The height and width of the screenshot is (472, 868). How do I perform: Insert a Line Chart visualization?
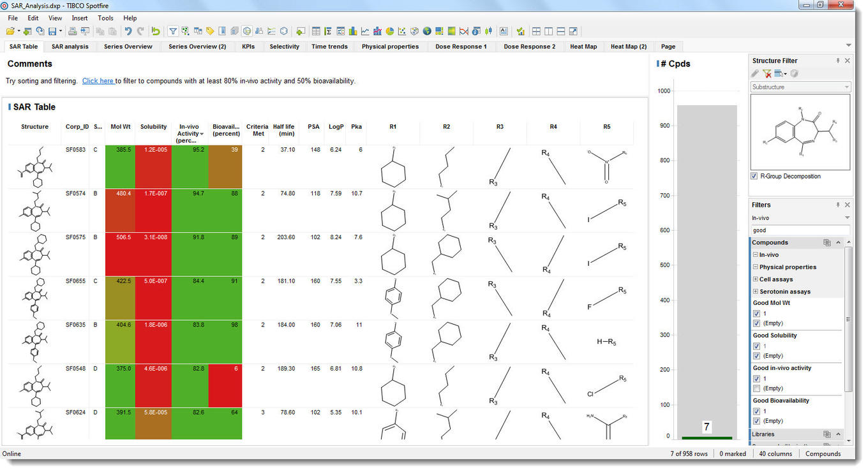tap(365, 31)
